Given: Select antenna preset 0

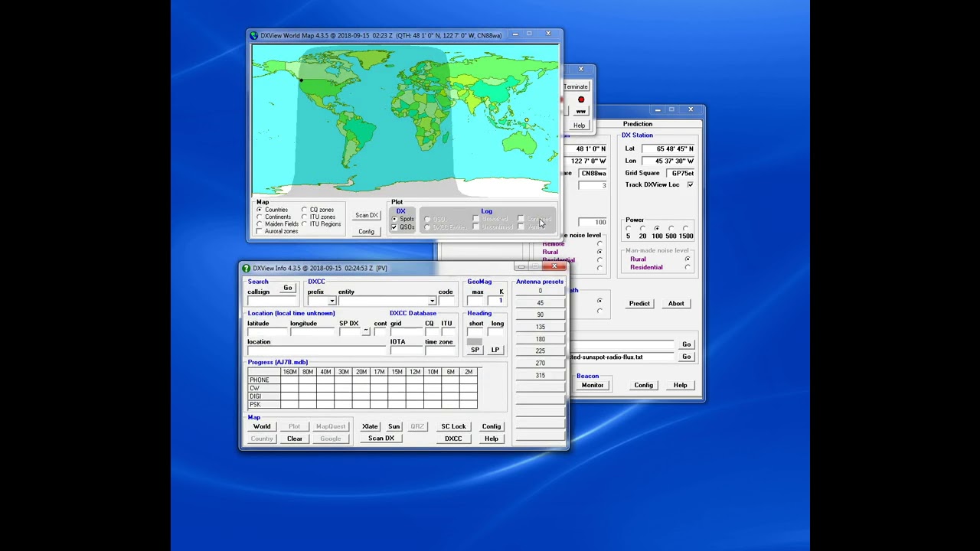Looking at the screenshot, I should tap(541, 291).
